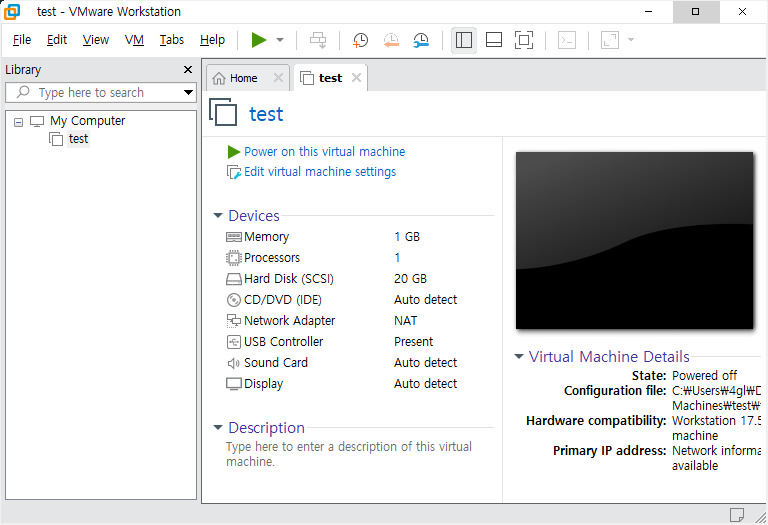Viewport: 768px width, 525px height.
Task: Click the message log icon in status bar
Action: point(737,515)
